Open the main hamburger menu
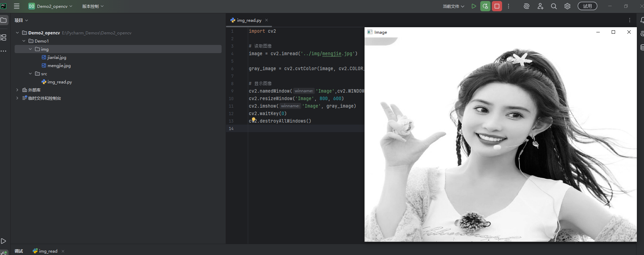 16,6
